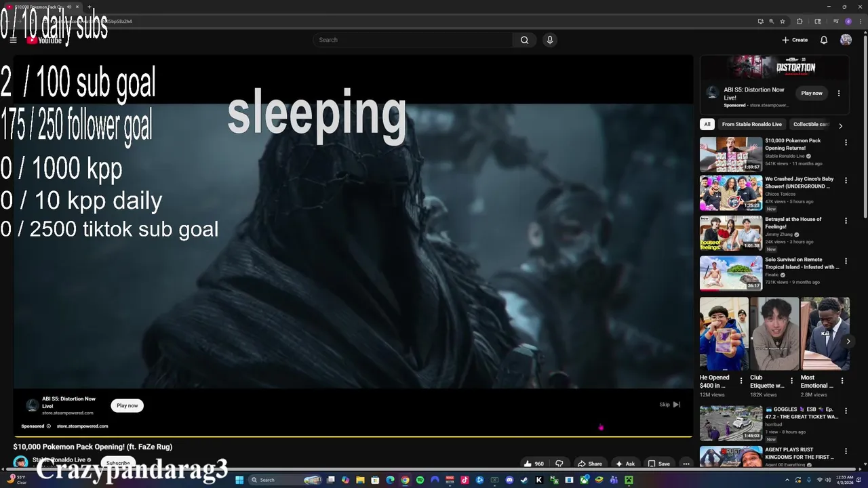Click the zoom magnifier in address bar

pyautogui.click(x=772, y=21)
